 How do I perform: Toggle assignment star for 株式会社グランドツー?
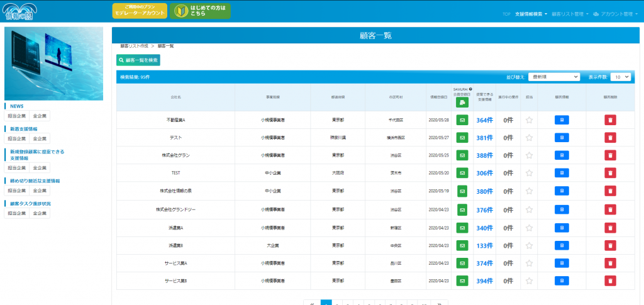pyautogui.click(x=530, y=209)
